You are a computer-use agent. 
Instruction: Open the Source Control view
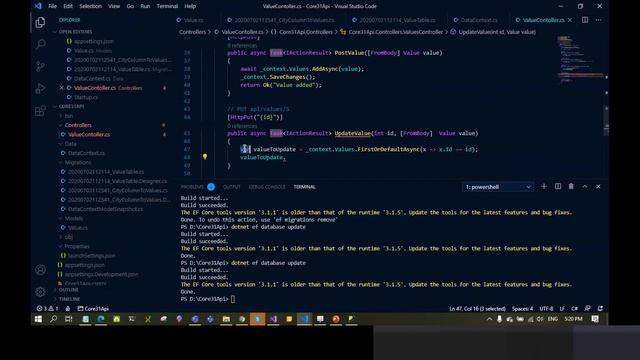click(40, 66)
